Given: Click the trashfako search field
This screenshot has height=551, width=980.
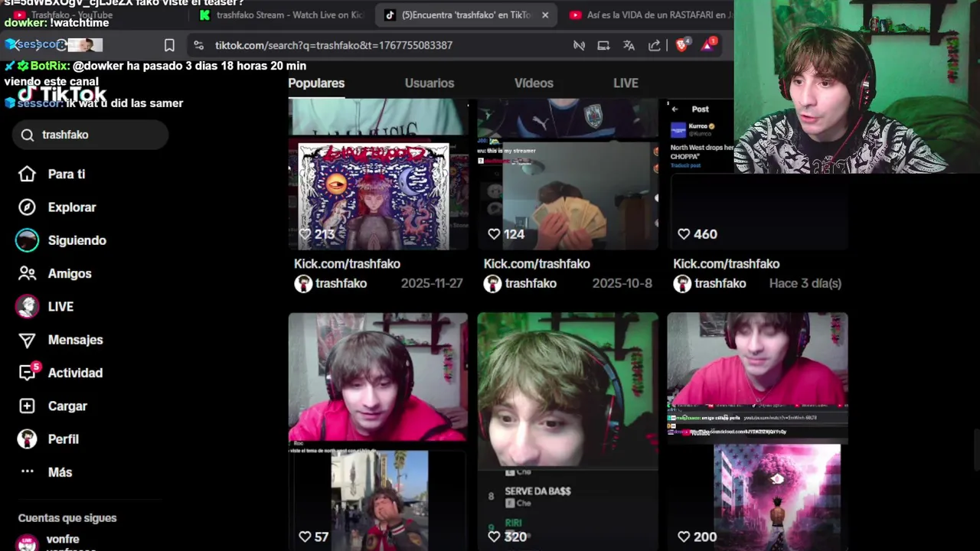Looking at the screenshot, I should click(90, 135).
